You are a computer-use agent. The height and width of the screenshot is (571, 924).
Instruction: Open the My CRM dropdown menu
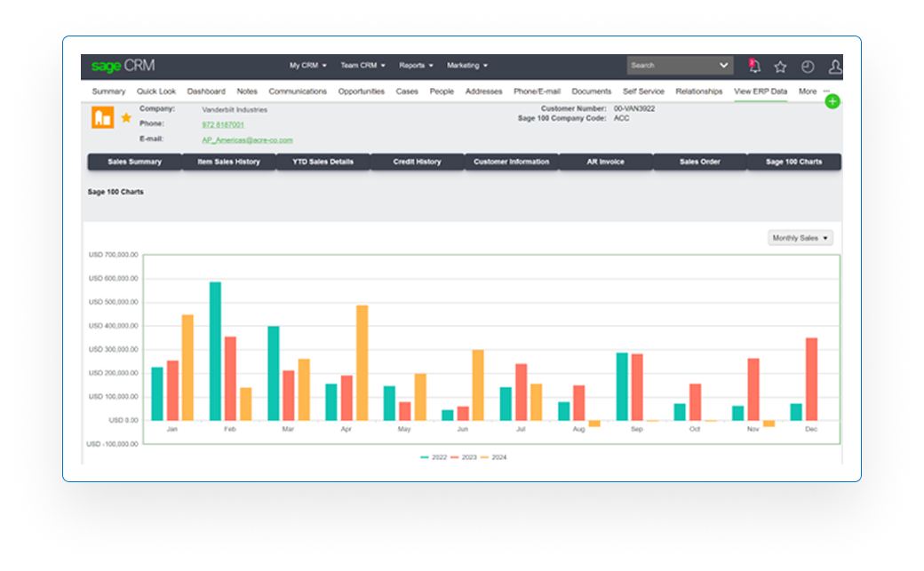(x=307, y=66)
